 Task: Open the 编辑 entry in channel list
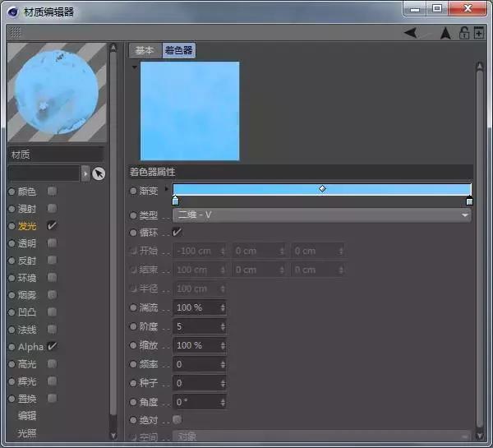tap(27, 416)
